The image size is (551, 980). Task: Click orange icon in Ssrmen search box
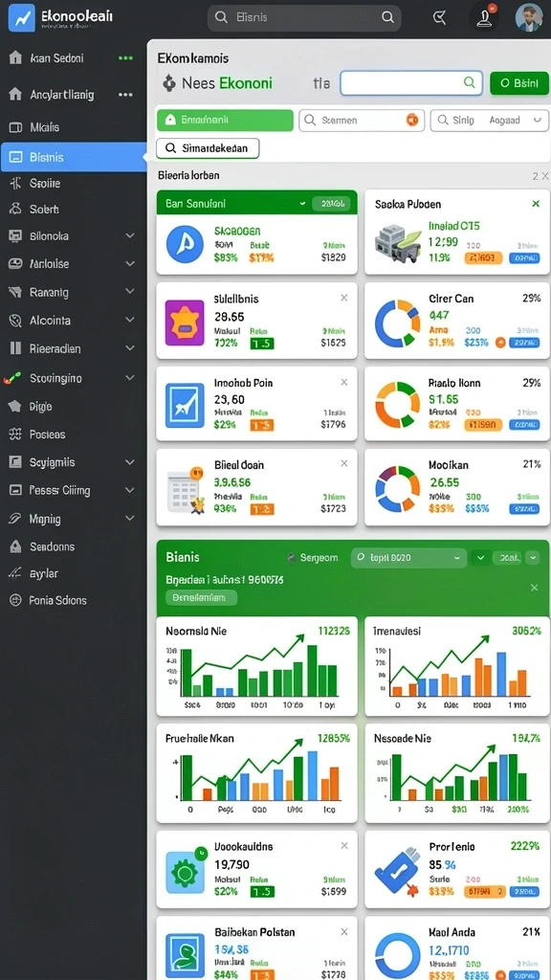coord(412,120)
